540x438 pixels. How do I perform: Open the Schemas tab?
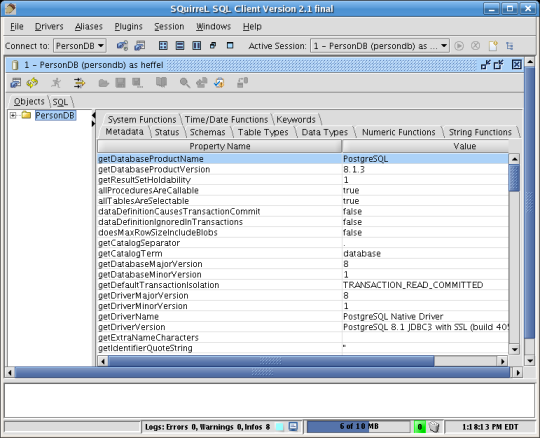(207, 132)
